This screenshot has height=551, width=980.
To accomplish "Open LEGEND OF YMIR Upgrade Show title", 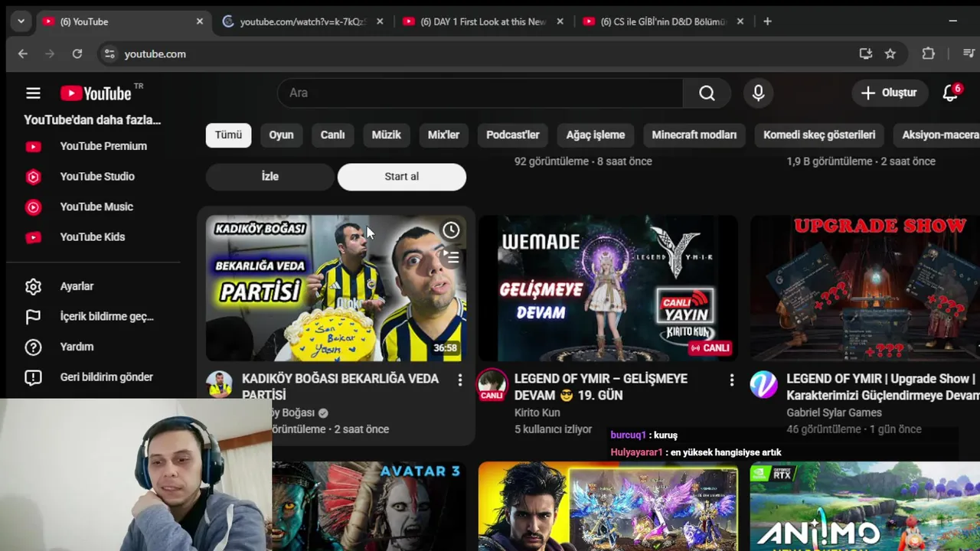I will point(883,386).
